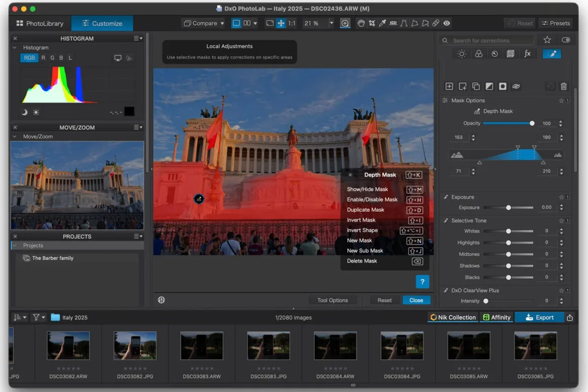Toggle the Red-eye tool in toolbar

pyautogui.click(x=446, y=23)
